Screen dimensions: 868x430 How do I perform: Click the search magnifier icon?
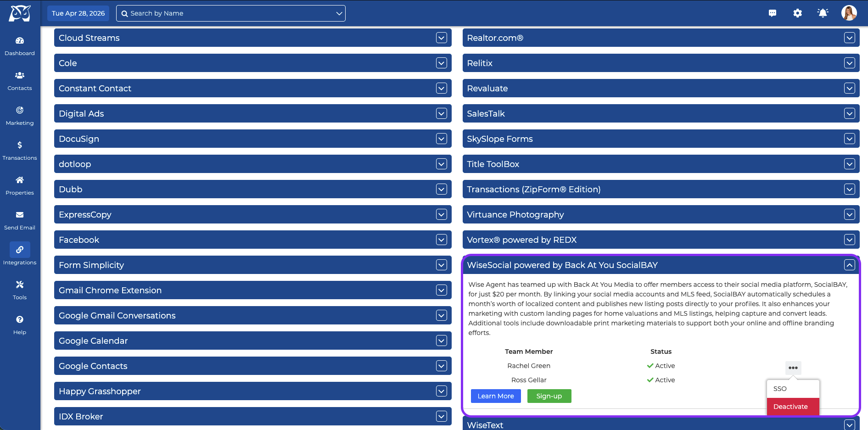pyautogui.click(x=124, y=14)
